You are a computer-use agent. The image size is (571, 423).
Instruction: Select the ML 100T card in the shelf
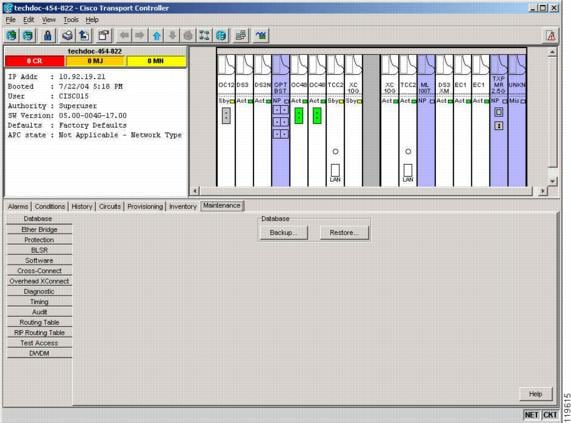click(426, 120)
